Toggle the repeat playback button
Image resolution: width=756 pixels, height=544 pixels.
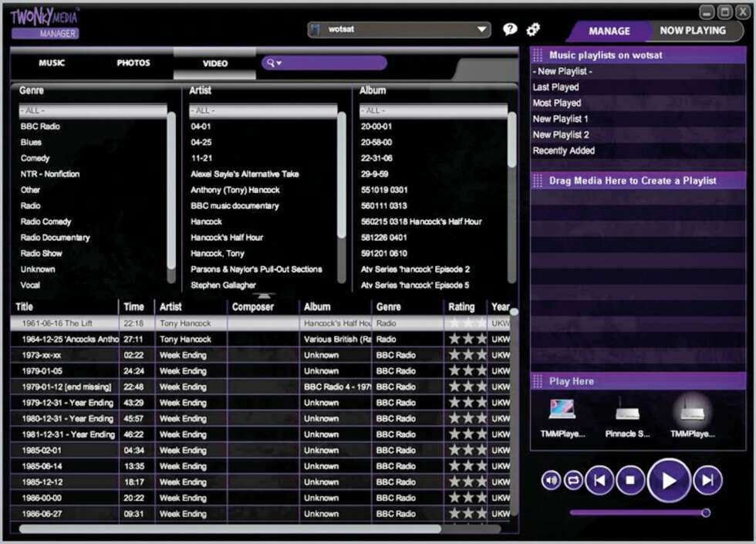click(573, 480)
